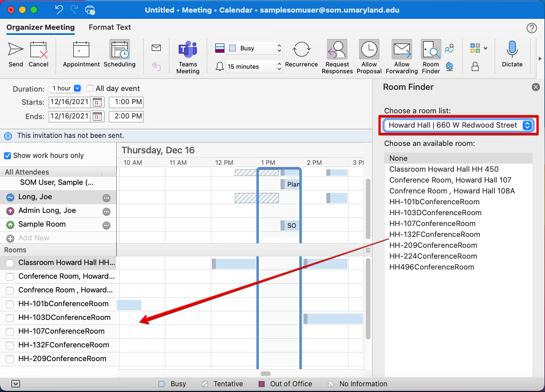Click the Cancel meeting icon
Image resolution: width=545 pixels, height=392 pixels.
click(x=38, y=50)
